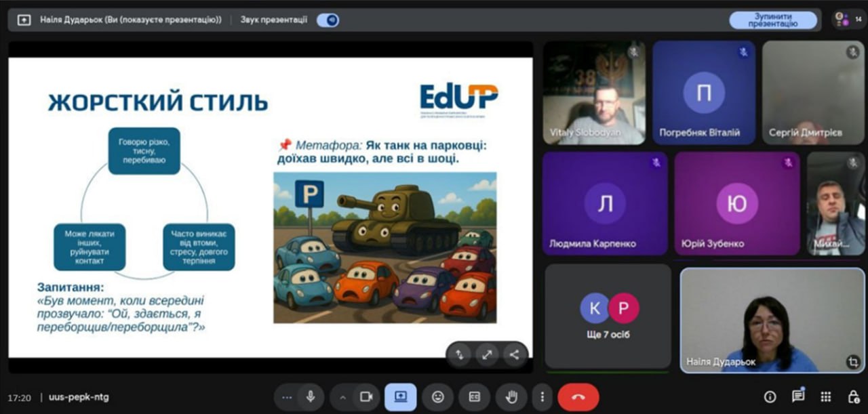This screenshot has height=414, width=868.
Task: Turn the camera on or off
Action: [x=366, y=397]
